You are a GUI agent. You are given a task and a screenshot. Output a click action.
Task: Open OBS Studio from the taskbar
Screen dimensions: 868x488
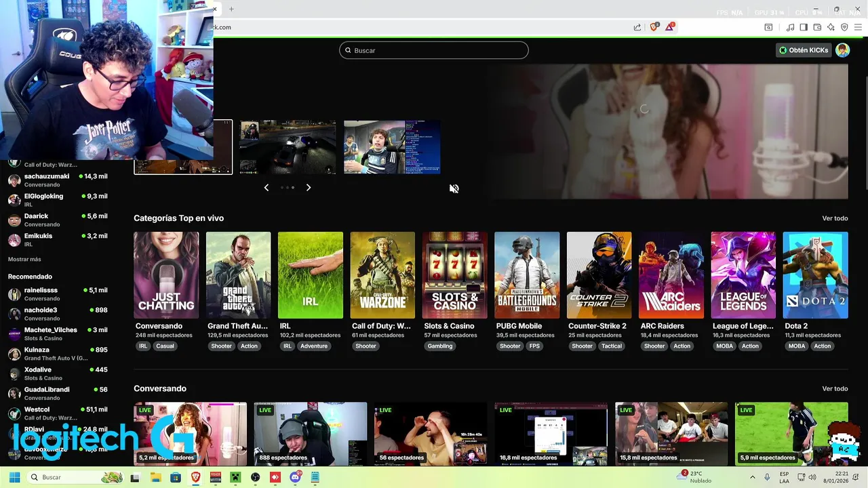255,478
